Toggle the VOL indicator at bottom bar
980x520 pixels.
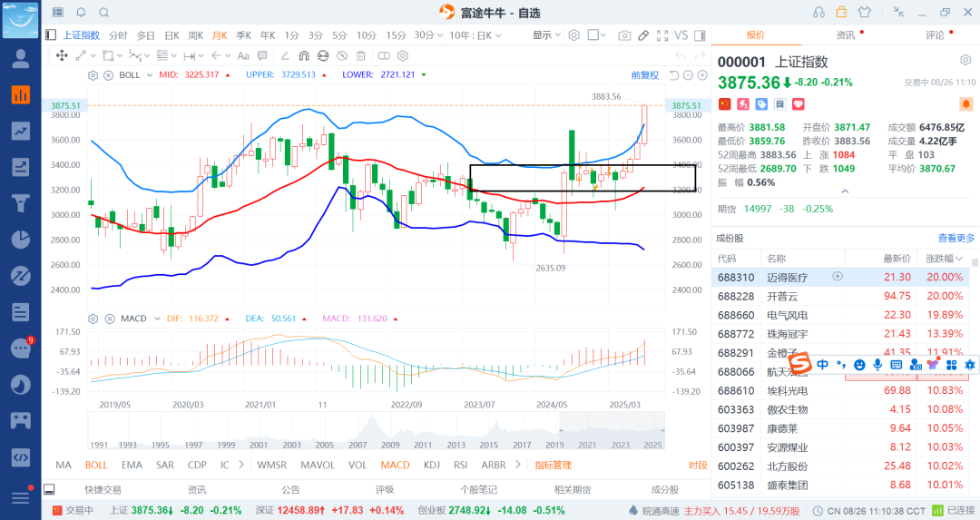click(x=358, y=465)
